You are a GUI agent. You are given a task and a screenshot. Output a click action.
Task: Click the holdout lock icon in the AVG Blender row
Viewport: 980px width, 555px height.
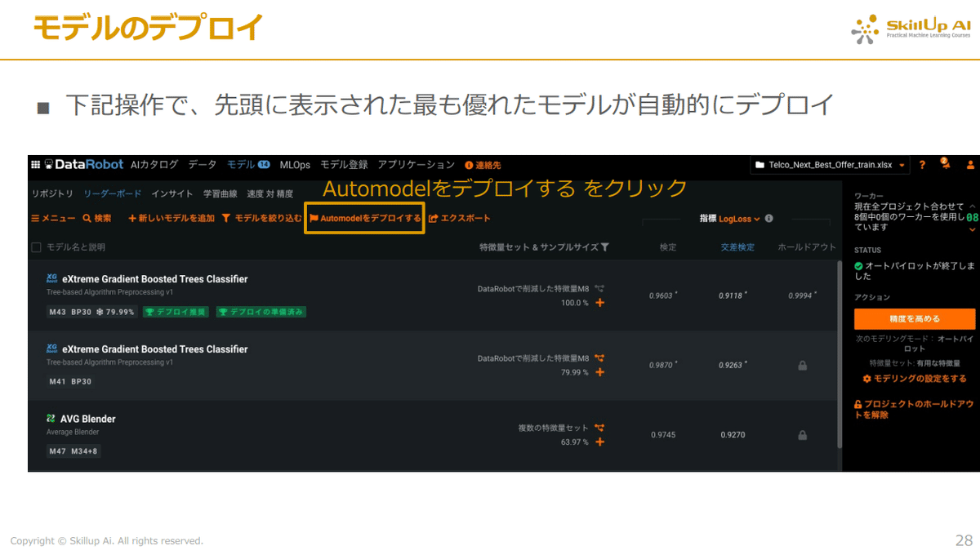pos(802,435)
